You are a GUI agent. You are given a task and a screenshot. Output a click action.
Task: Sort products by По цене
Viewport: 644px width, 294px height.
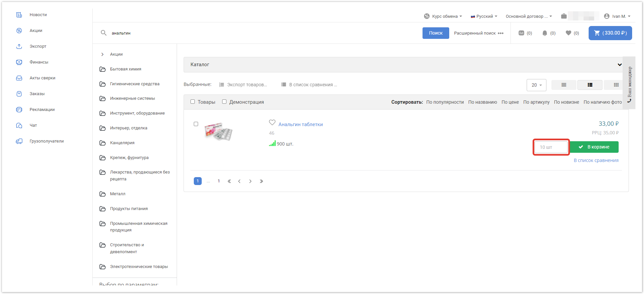tap(510, 102)
